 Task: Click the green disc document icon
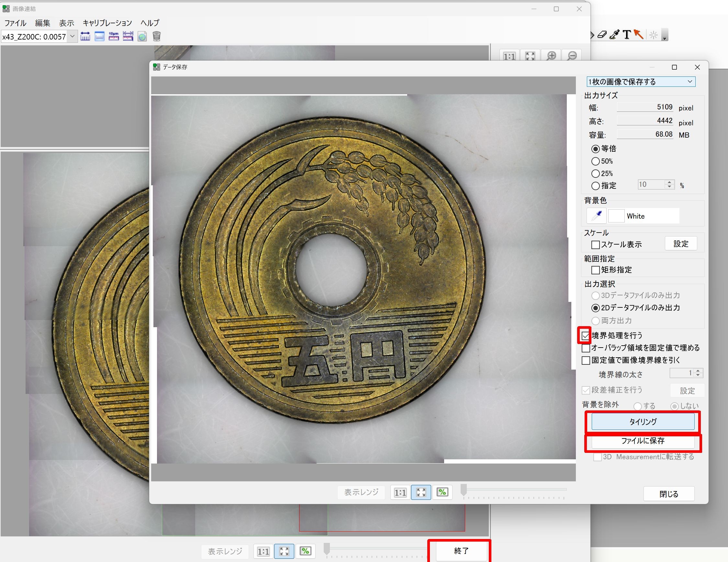pos(142,36)
